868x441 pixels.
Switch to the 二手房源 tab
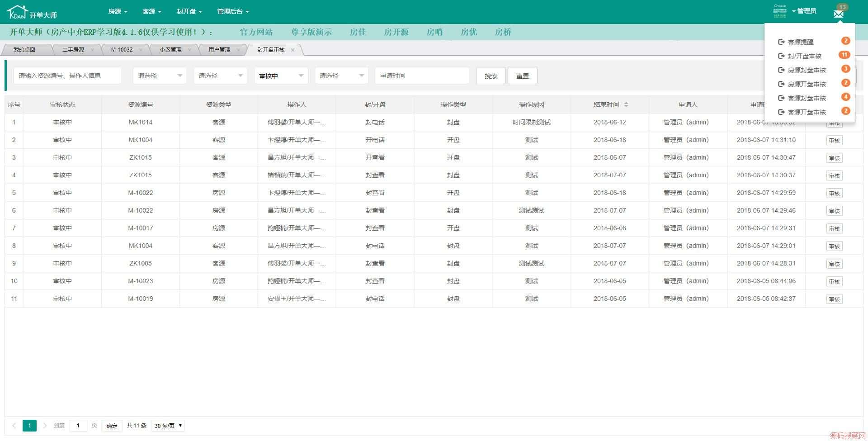click(73, 50)
